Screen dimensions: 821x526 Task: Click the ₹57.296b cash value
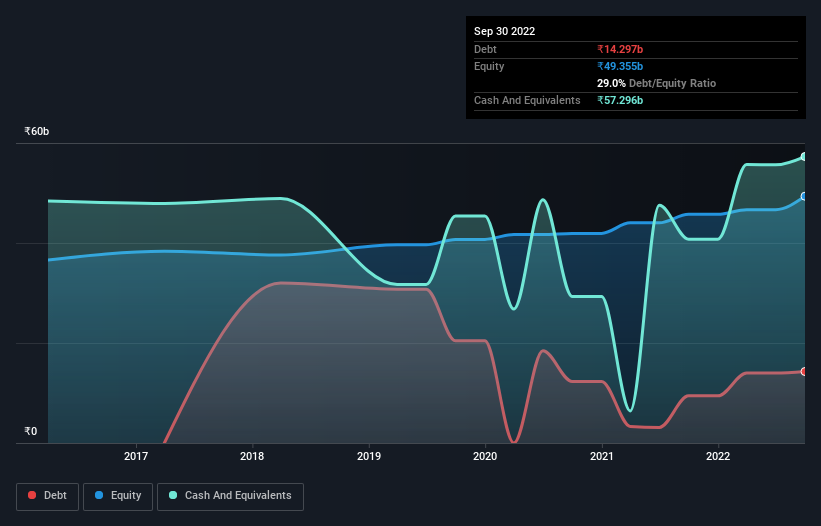(x=620, y=100)
